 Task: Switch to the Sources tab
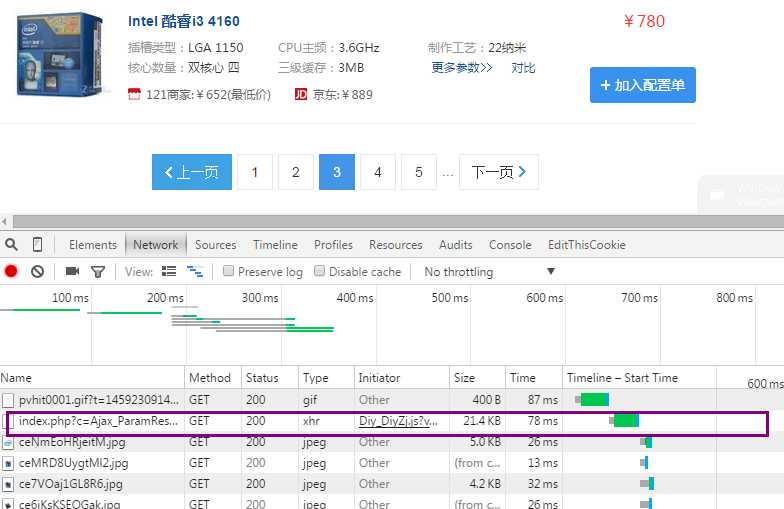[216, 244]
